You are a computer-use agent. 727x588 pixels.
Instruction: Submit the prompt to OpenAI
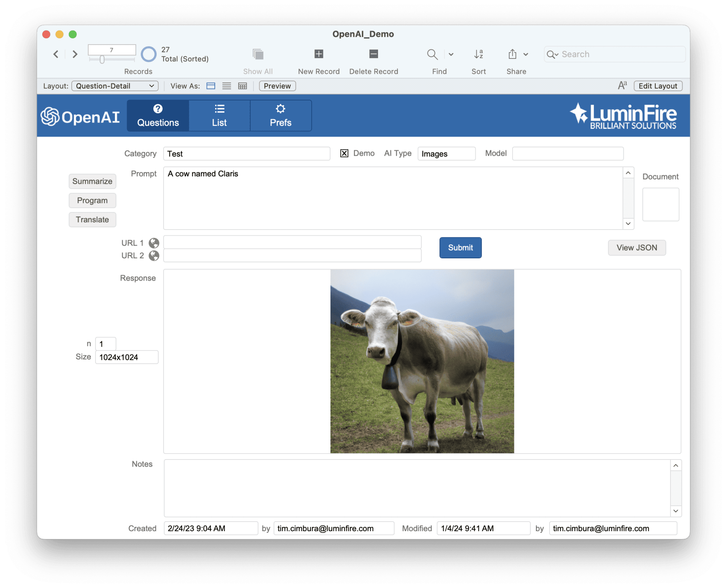pos(460,247)
